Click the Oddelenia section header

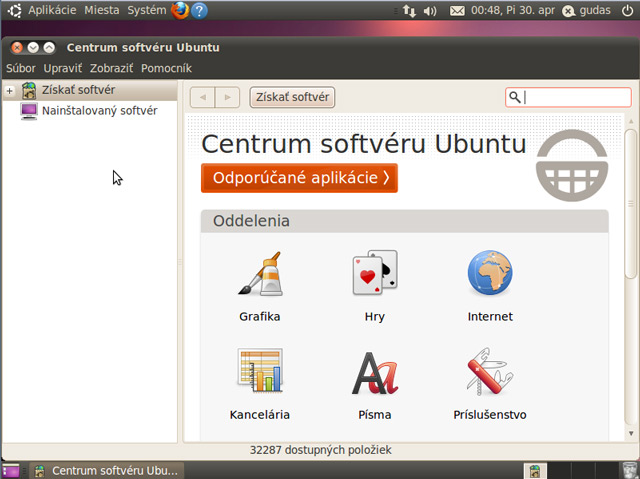[404, 221]
